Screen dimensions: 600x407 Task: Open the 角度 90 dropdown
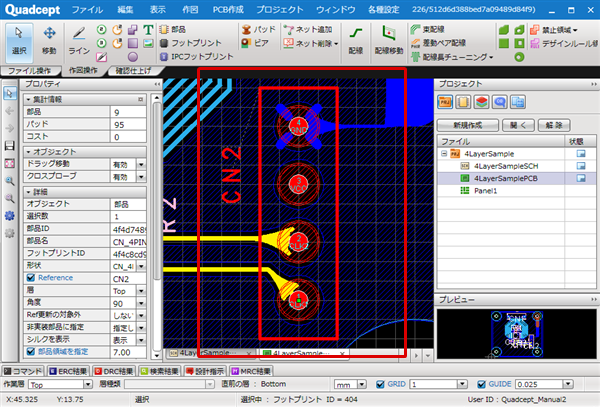click(141, 303)
